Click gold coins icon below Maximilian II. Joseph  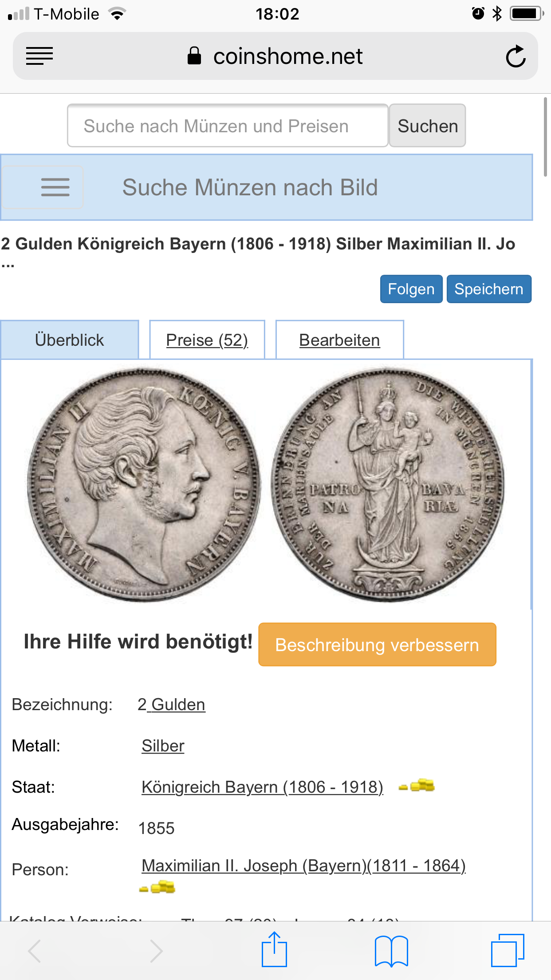pyautogui.click(x=157, y=887)
